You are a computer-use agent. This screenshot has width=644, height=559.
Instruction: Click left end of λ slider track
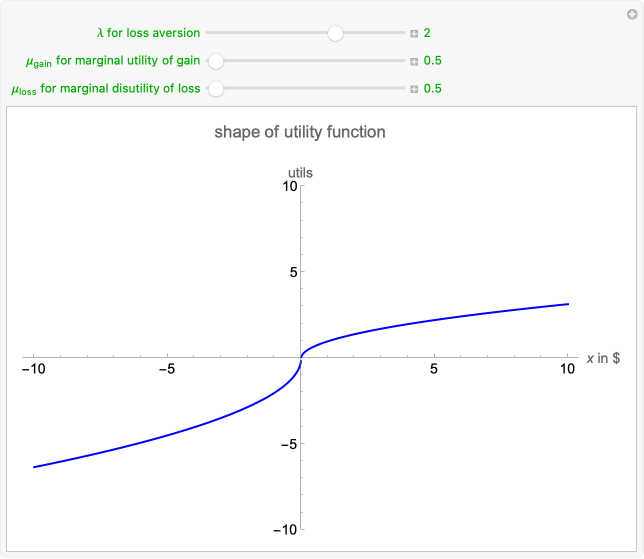(x=208, y=33)
